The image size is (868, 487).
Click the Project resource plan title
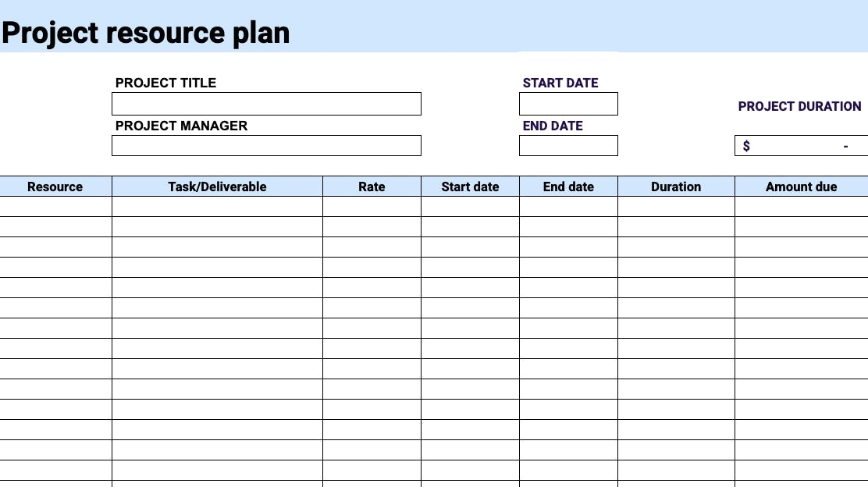(146, 33)
